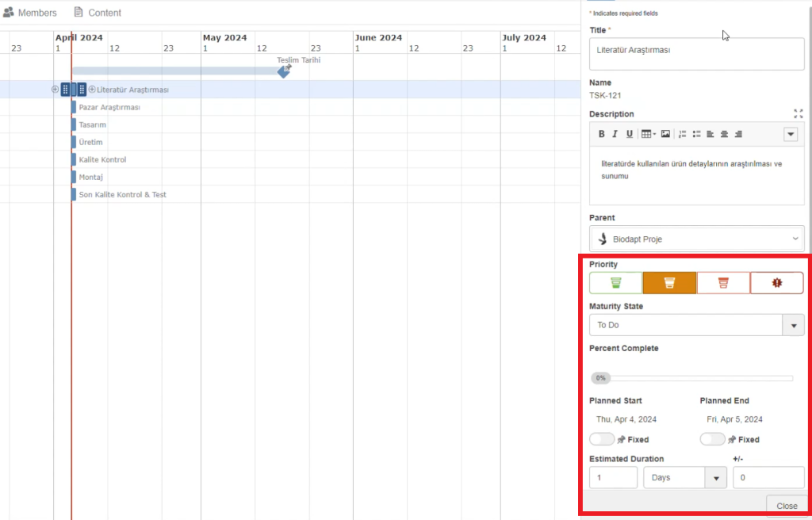The image size is (812, 520).
Task: Open the Maturity State dropdown
Action: click(793, 326)
